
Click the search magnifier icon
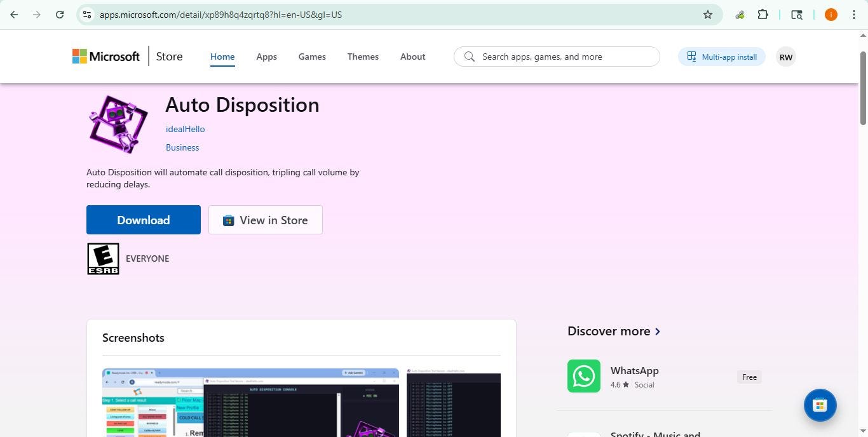click(470, 57)
